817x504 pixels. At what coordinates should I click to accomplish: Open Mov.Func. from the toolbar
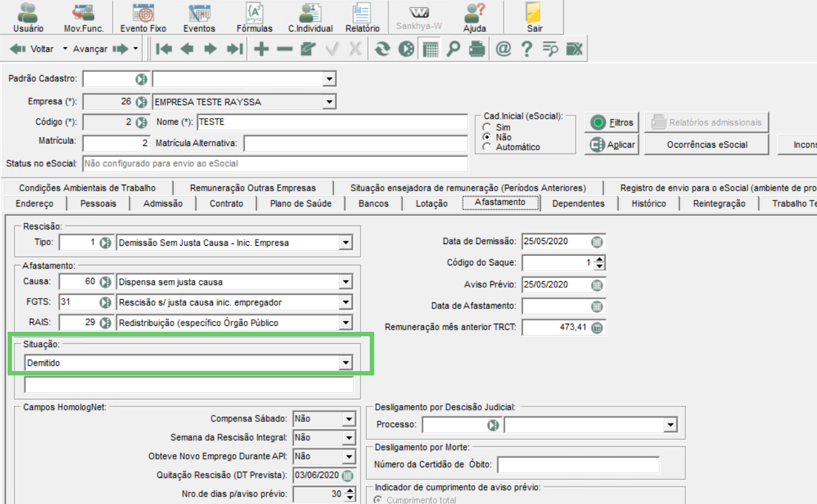point(83,17)
